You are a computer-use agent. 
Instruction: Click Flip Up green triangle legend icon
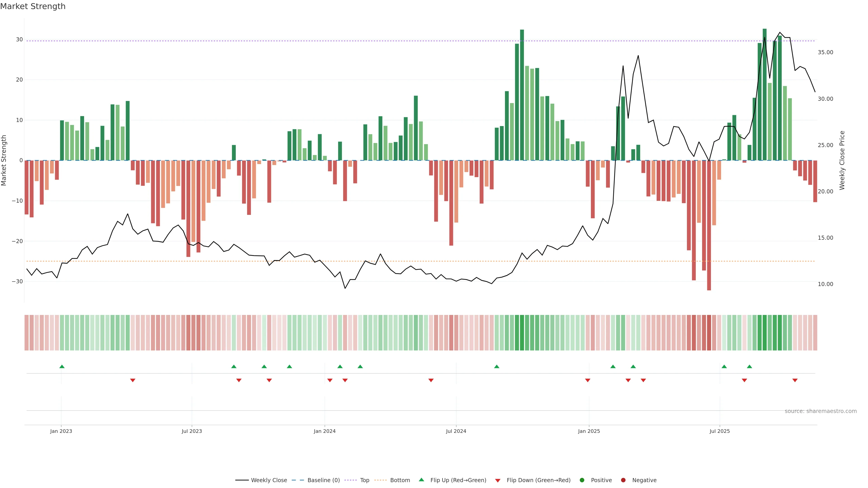click(421, 480)
